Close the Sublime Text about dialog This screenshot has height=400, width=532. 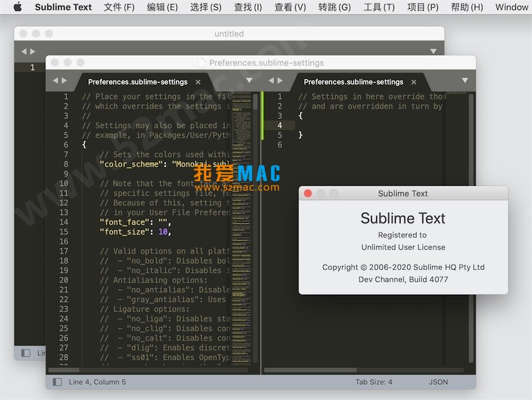click(x=308, y=193)
